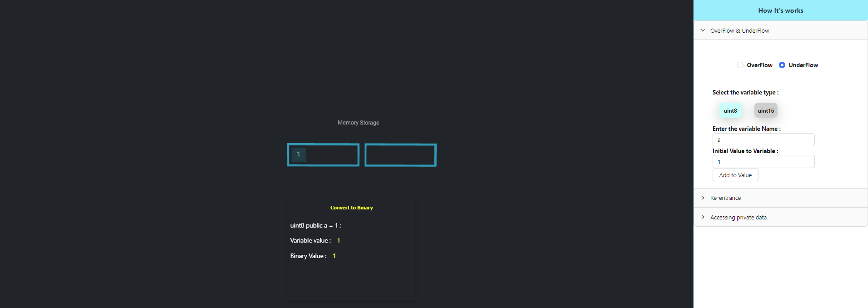Collapse the OverFlow & UnderFlow section
The image size is (868, 308).
click(x=781, y=30)
